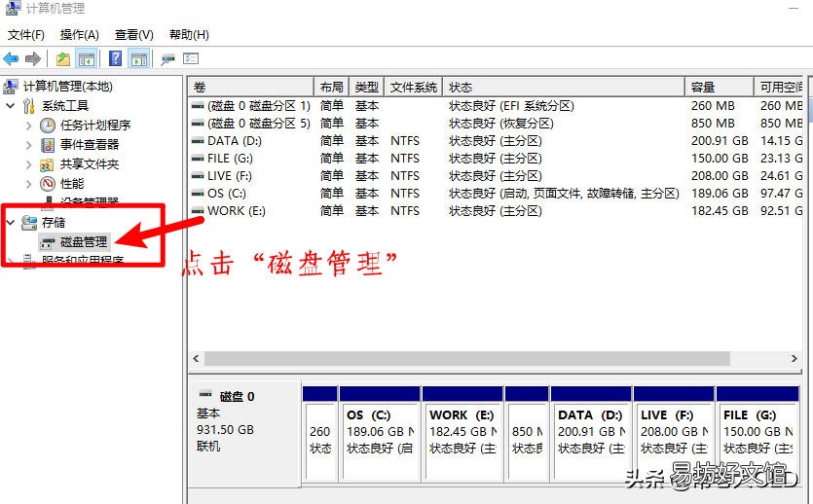This screenshot has width=813, height=504.
Task: Click the 计算机管理 title bar icon
Action: coord(13,8)
